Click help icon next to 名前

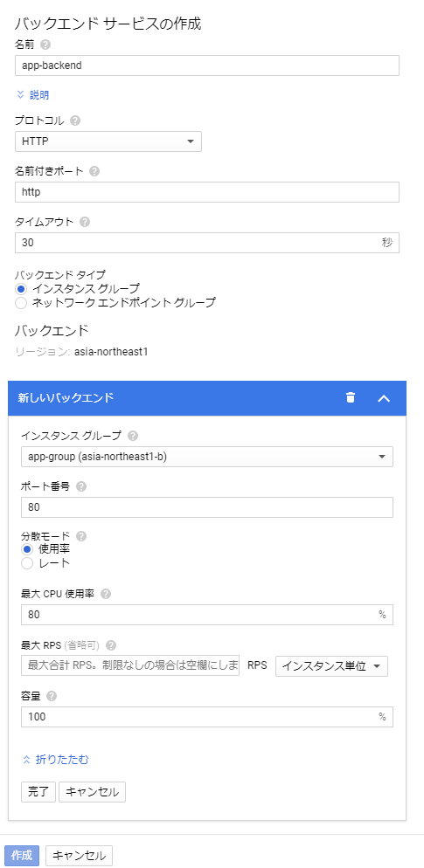(x=45, y=45)
